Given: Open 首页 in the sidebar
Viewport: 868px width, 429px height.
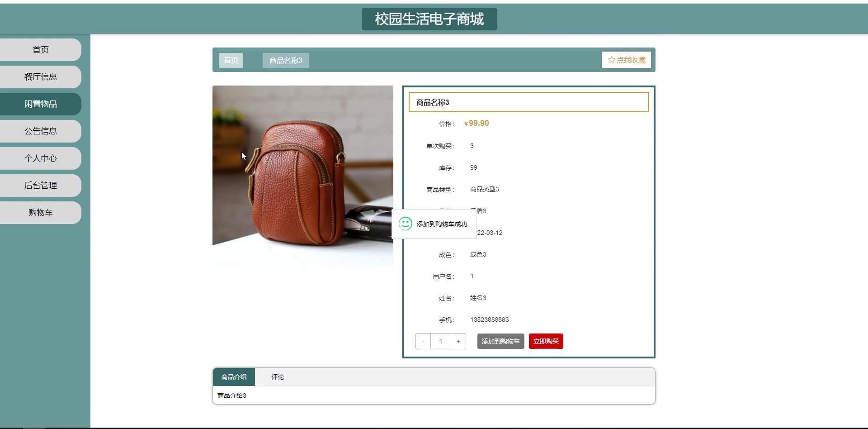Looking at the screenshot, I should pos(41,50).
